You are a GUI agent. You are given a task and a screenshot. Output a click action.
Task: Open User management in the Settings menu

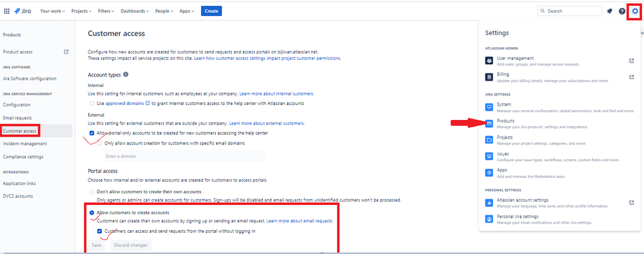(x=560, y=61)
